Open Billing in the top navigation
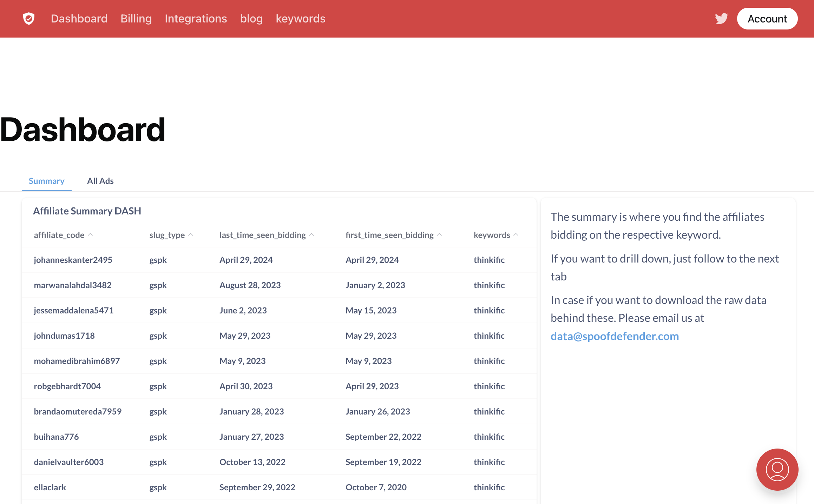The image size is (814, 504). coord(136,19)
